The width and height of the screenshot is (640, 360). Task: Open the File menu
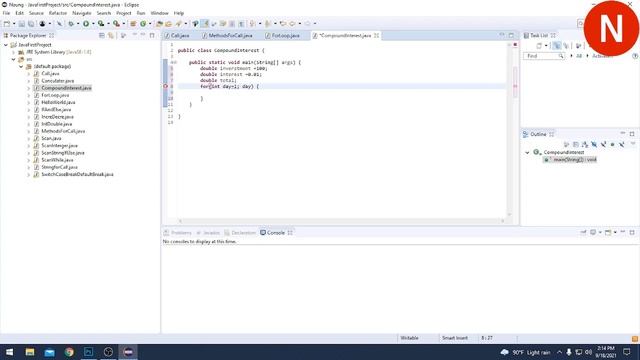(6, 13)
